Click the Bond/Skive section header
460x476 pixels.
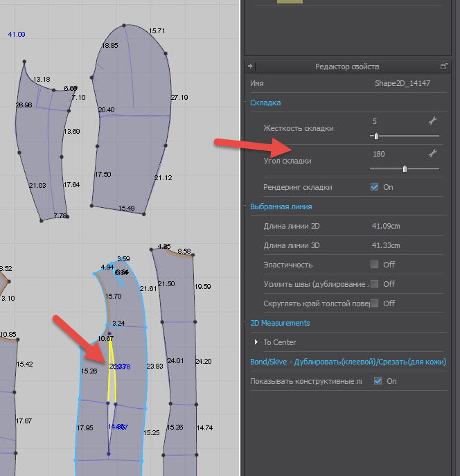point(348,362)
